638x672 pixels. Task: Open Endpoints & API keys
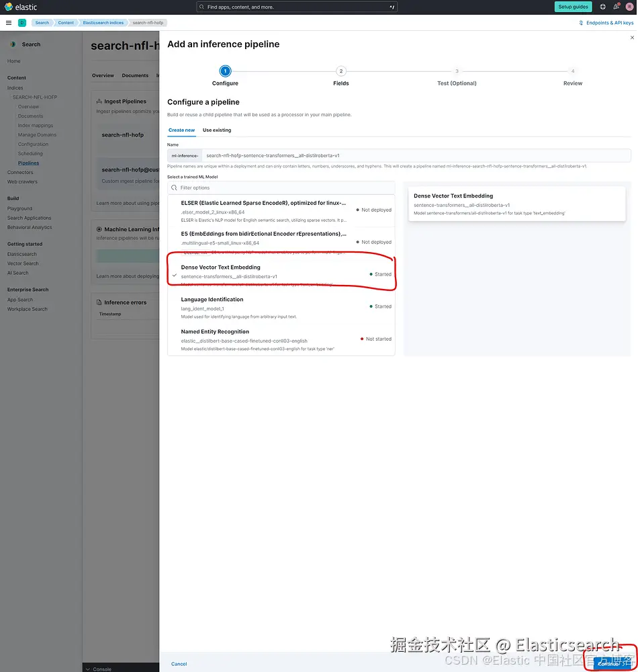(x=606, y=23)
